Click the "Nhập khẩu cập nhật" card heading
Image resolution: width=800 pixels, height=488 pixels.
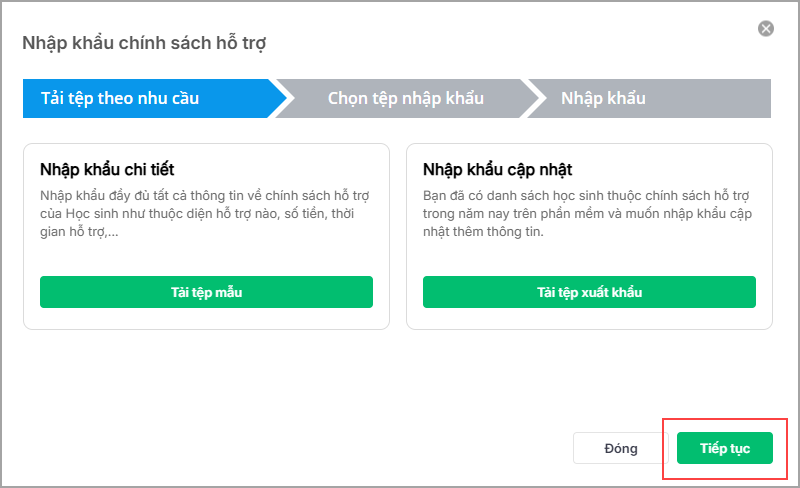click(497, 169)
